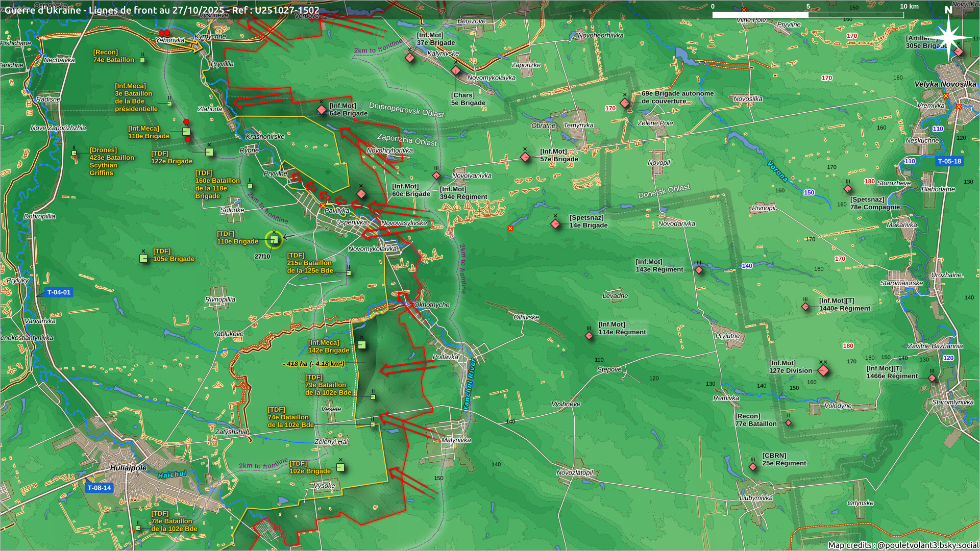980x551 pixels.
Task: Click the 14e Brigade Spetsnaz diamond marker
Action: point(555,224)
